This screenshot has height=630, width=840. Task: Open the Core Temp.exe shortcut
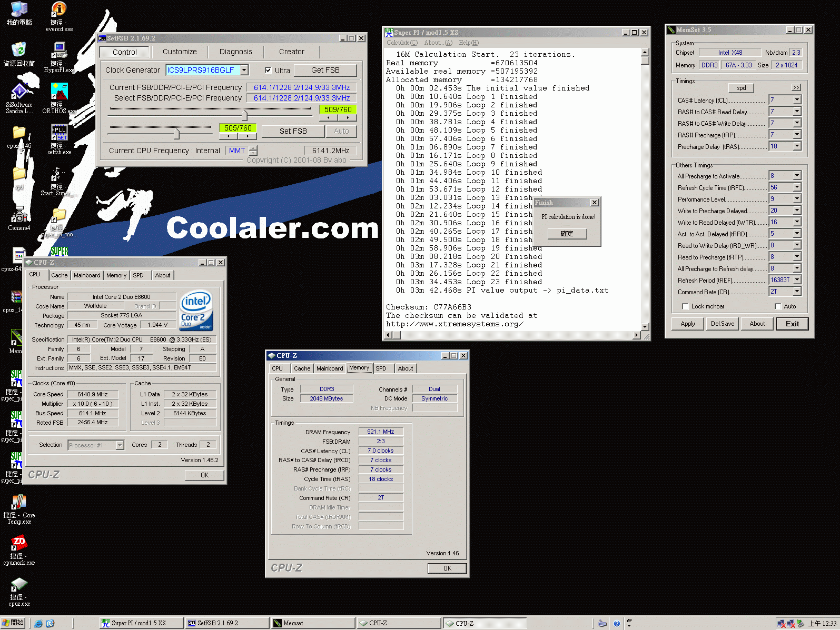tap(19, 503)
